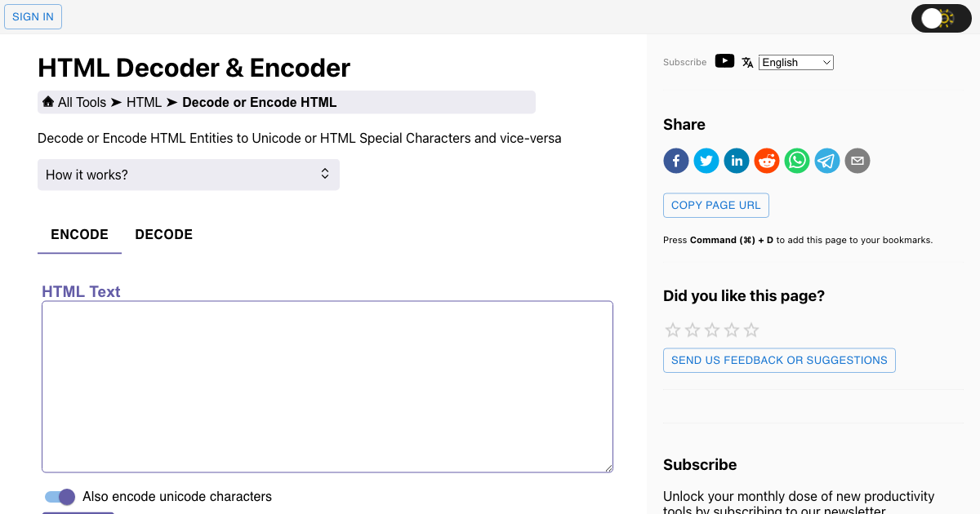Click the COPY PAGE URL button
The width and height of the screenshot is (980, 514).
715,205
